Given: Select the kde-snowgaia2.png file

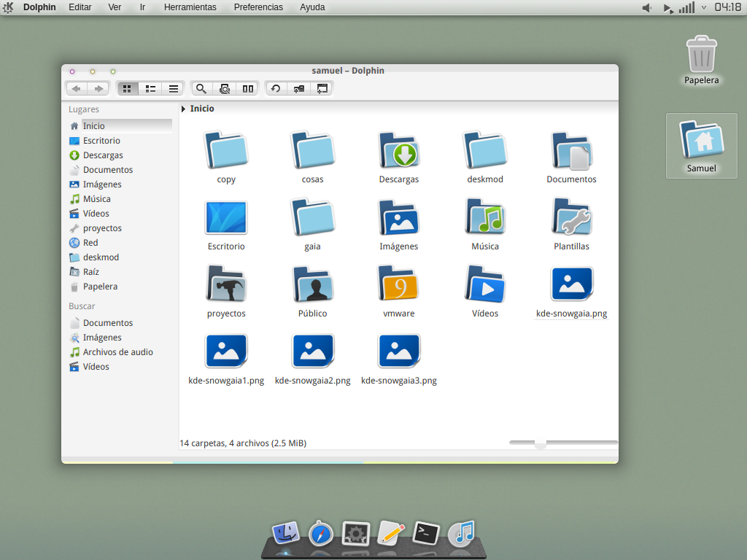Looking at the screenshot, I should click(x=312, y=351).
